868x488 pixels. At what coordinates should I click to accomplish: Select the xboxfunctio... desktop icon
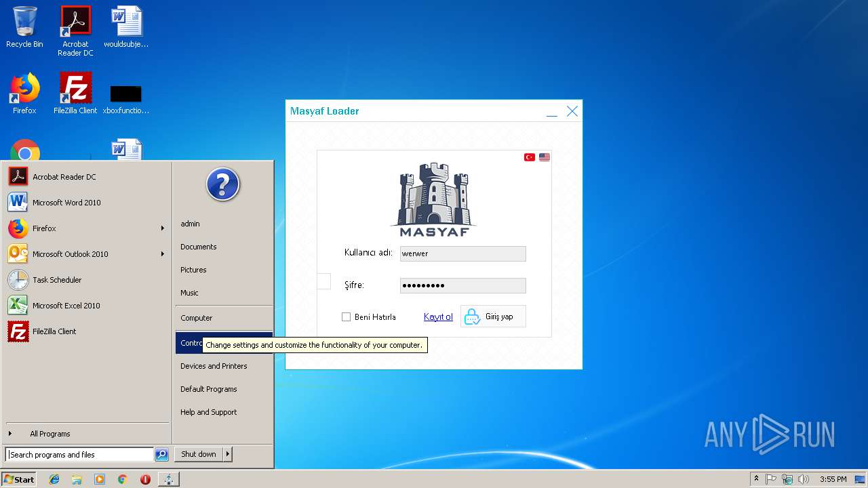(126, 98)
